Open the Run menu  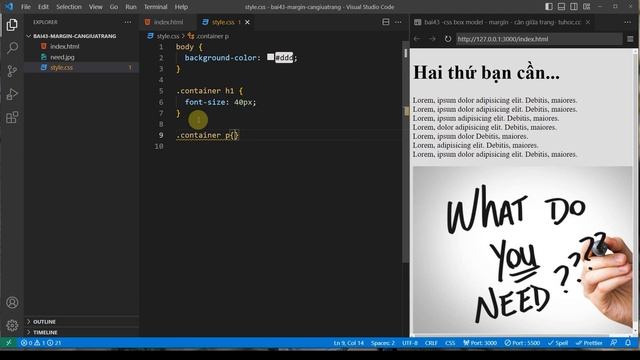131,7
